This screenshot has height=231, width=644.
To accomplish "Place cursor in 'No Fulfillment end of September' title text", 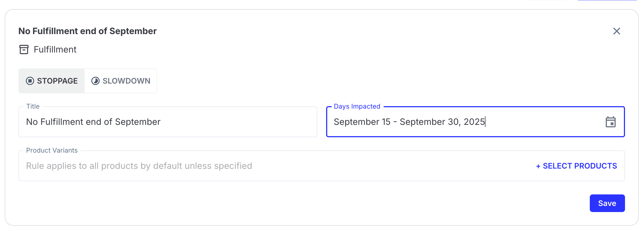I will [93, 122].
